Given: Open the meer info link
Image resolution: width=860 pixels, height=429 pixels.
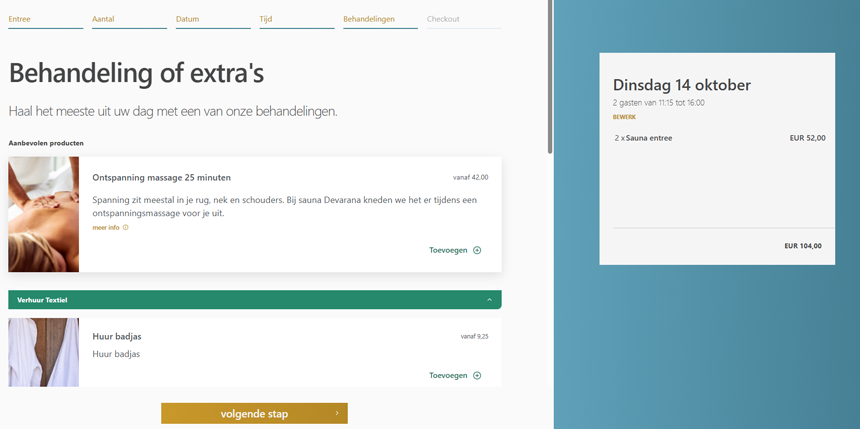Looking at the screenshot, I should coord(106,228).
